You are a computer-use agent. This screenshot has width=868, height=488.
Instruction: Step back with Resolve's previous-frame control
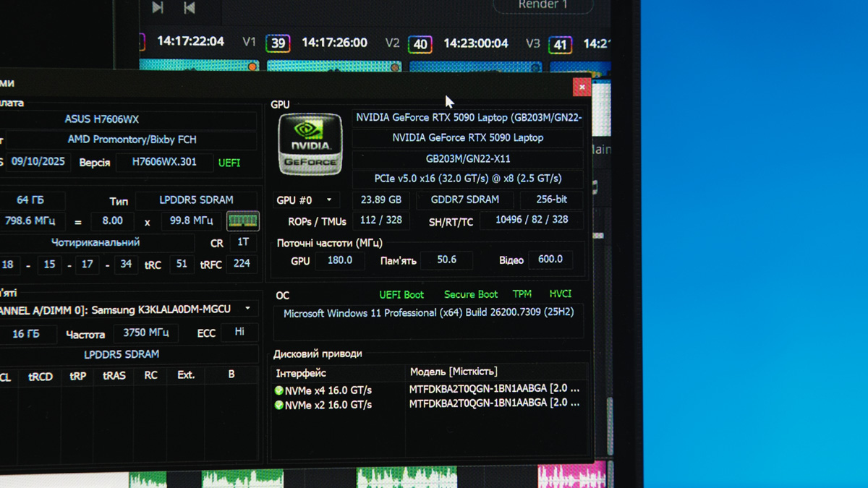click(x=189, y=7)
